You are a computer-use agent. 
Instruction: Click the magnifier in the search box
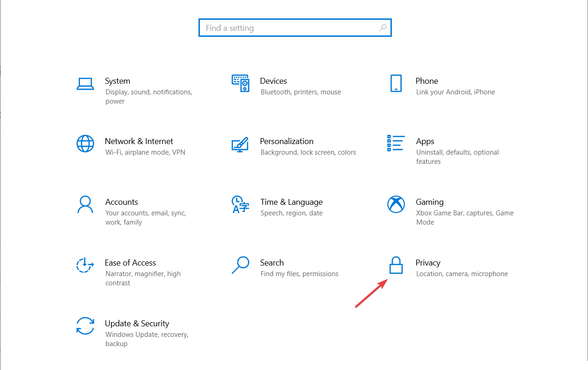[x=383, y=28]
